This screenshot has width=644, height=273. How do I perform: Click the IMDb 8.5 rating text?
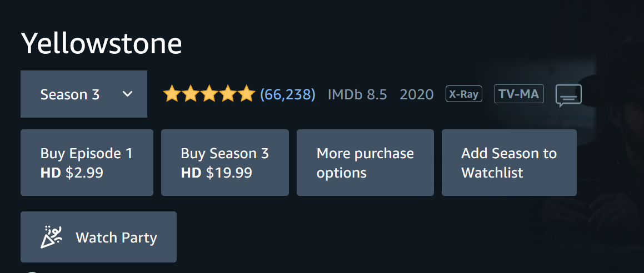357,94
